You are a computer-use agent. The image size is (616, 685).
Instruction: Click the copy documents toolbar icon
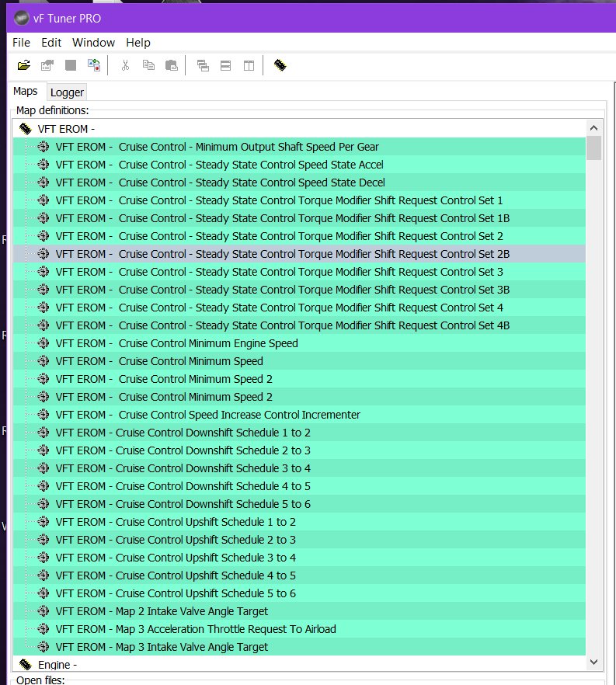(148, 65)
